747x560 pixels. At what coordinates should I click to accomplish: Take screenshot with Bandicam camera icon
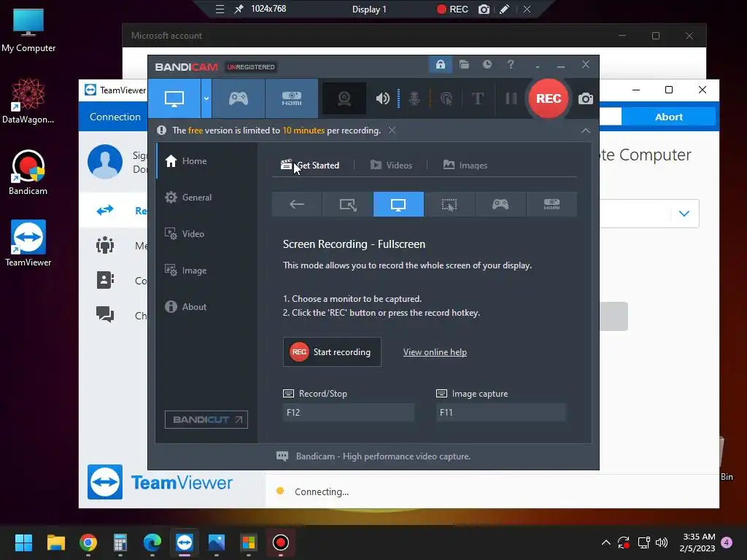[x=586, y=98]
